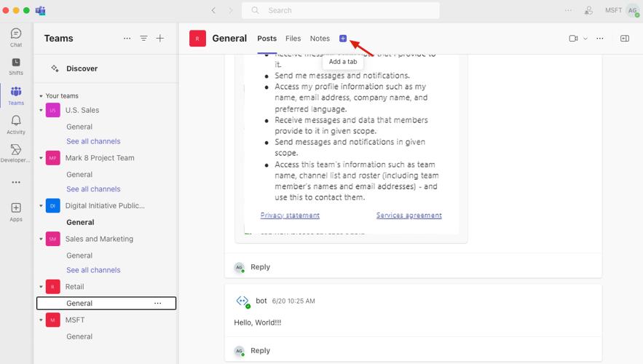Switch to the Notes tab
Screen dimensions: 643x364
click(320, 39)
